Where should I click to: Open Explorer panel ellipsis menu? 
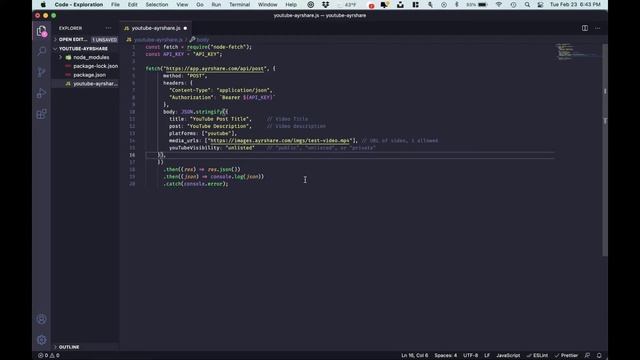(108, 28)
